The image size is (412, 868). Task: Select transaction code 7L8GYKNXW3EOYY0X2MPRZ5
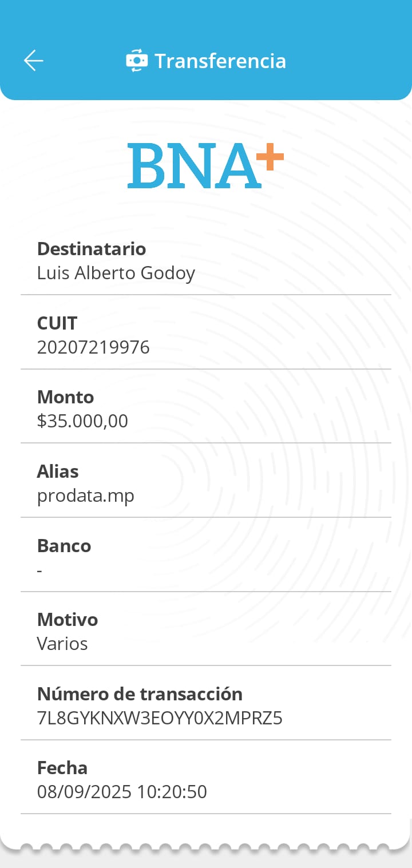[160, 718]
